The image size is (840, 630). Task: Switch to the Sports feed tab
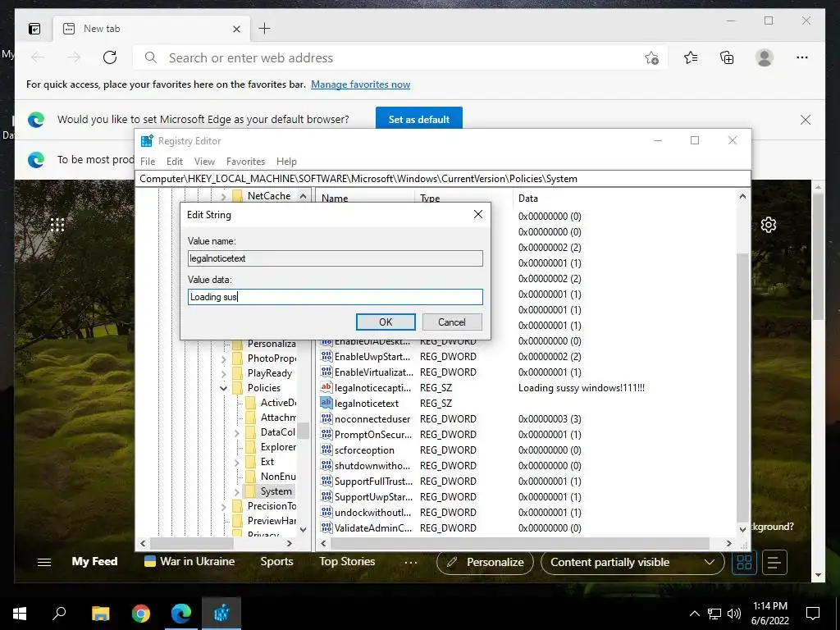(276, 561)
